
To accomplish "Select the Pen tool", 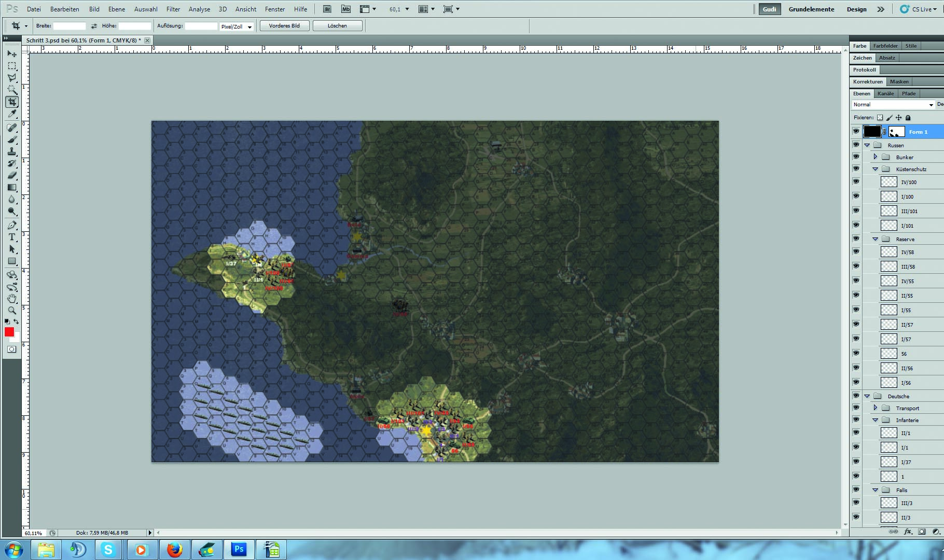I will coord(12,225).
